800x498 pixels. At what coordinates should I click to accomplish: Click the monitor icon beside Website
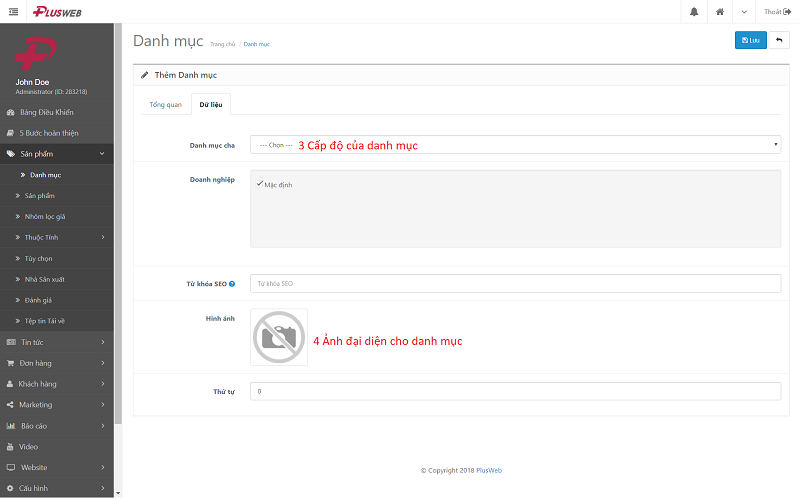click(11, 467)
